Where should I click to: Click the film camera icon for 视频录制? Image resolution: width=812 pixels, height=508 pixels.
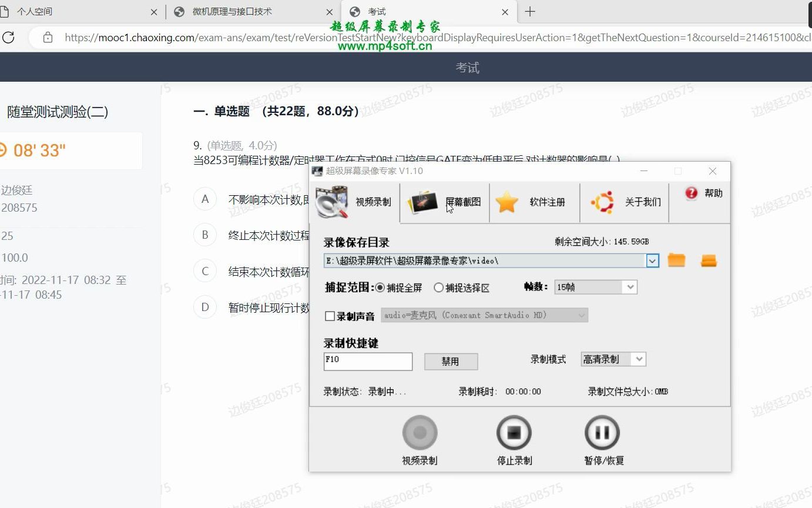click(x=332, y=202)
